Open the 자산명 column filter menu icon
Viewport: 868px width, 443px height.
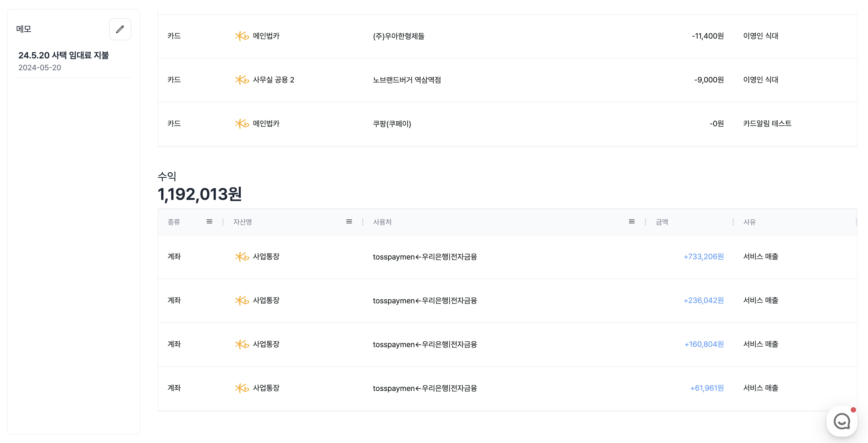[x=349, y=222]
